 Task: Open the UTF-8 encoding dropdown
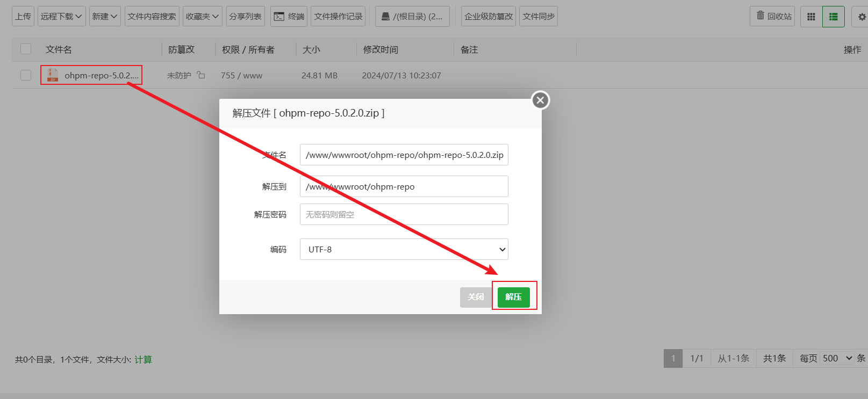(404, 249)
